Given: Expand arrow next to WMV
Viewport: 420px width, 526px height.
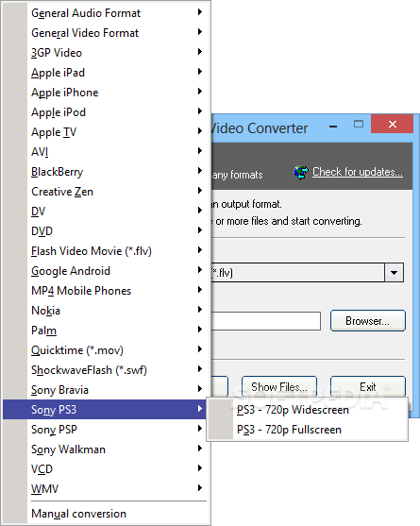Looking at the screenshot, I should tap(200, 487).
